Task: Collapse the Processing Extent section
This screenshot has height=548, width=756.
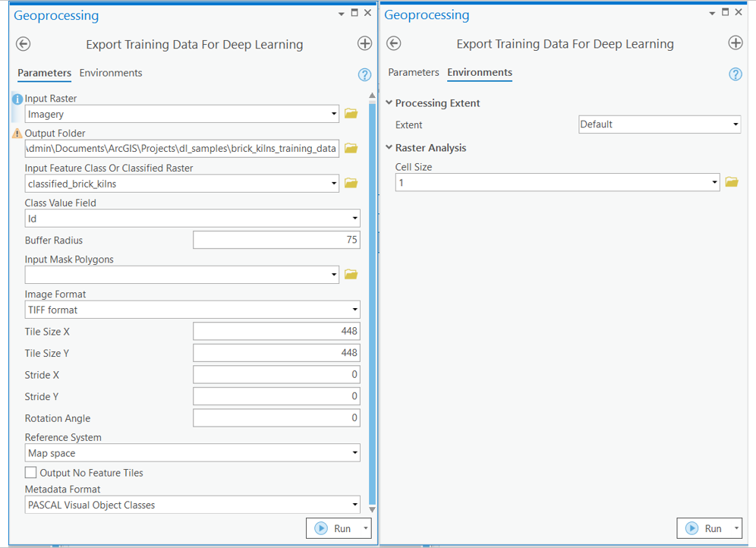Action: point(389,103)
